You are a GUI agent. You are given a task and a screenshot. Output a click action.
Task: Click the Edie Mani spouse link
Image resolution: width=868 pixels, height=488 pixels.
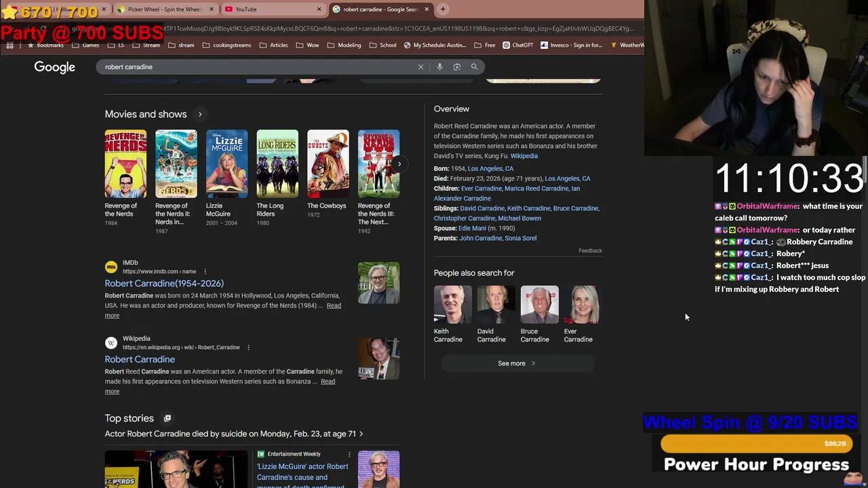click(472, 228)
